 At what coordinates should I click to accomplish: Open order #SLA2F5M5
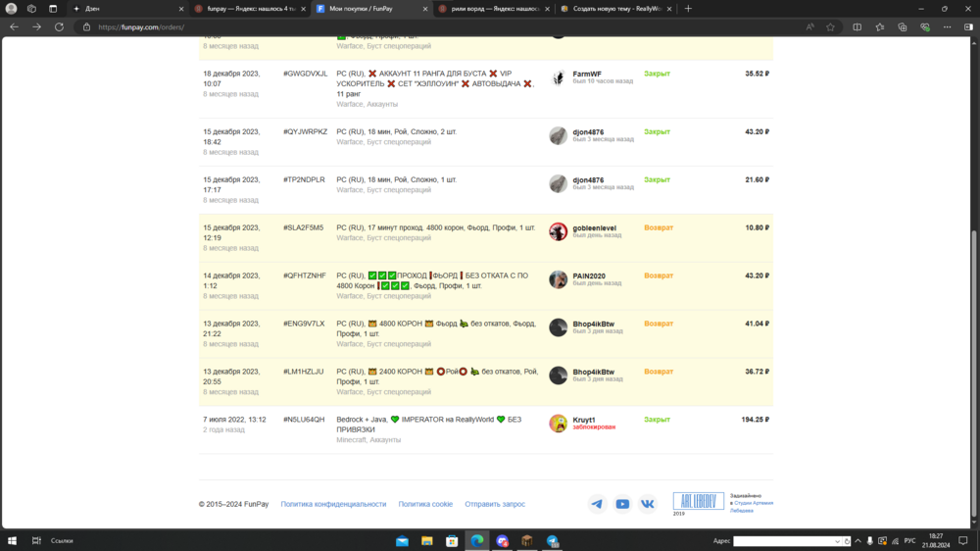[303, 227]
